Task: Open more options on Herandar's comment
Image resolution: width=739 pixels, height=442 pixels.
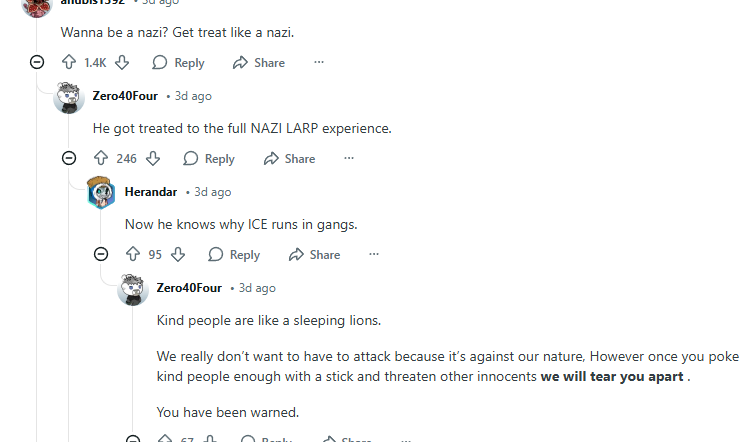Action: click(374, 254)
